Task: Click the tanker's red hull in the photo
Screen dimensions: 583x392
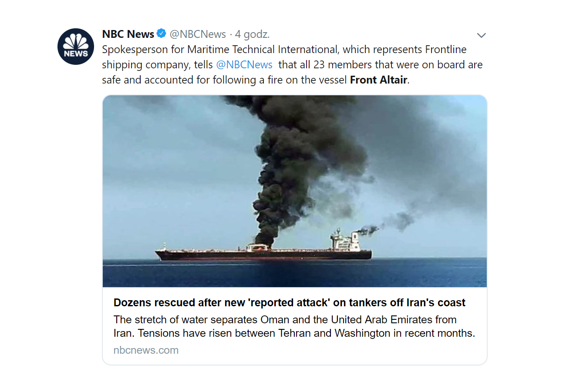Action: (x=261, y=255)
